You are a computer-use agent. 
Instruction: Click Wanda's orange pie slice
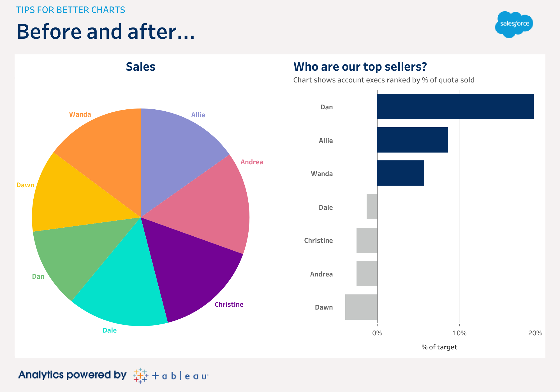click(104, 151)
